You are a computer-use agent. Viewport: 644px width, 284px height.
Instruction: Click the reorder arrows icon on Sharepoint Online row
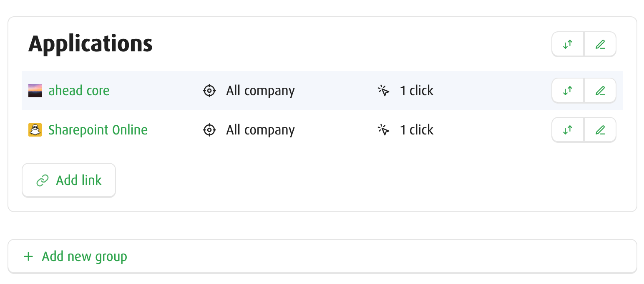[x=567, y=130]
